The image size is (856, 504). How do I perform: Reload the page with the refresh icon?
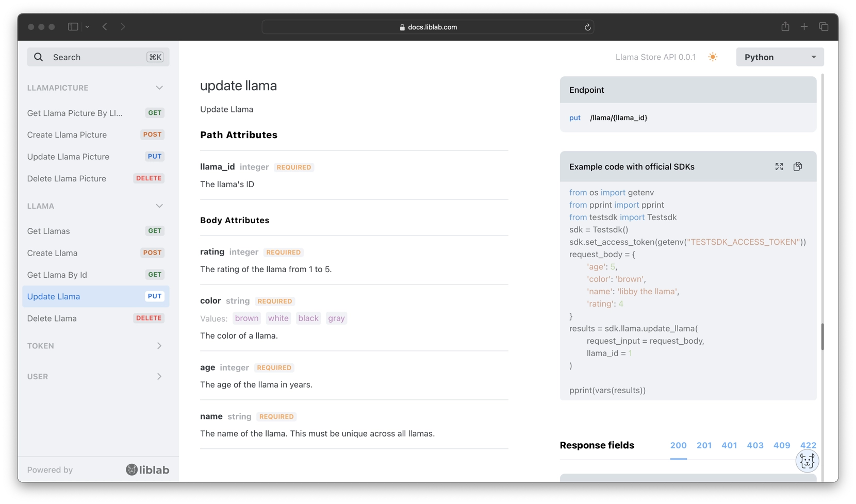(x=587, y=27)
